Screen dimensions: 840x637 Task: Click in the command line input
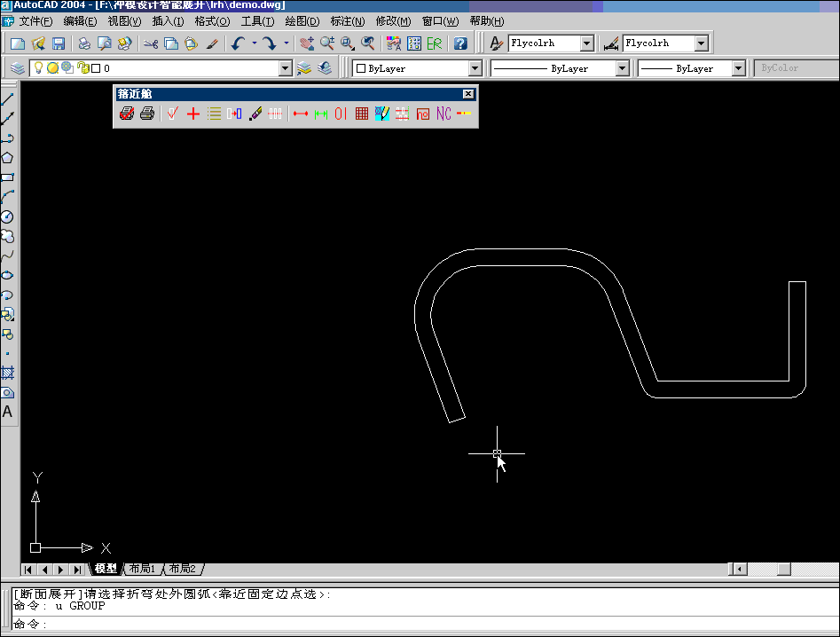(x=425, y=625)
